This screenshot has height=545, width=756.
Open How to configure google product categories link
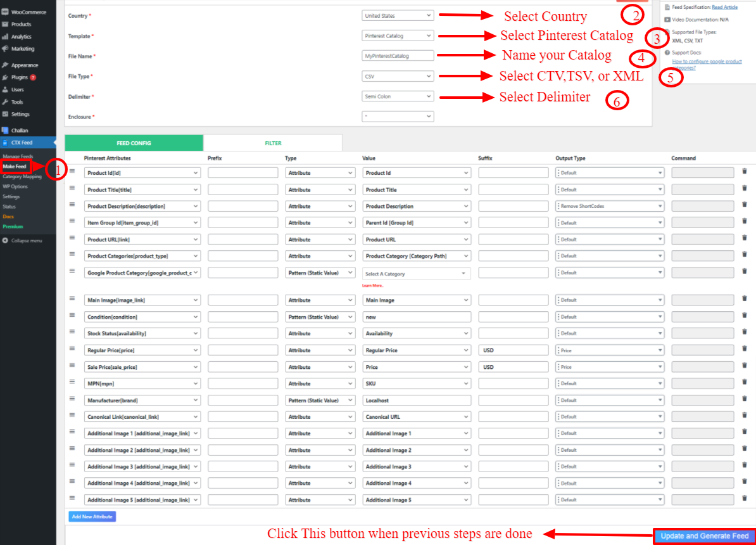pyautogui.click(x=707, y=64)
